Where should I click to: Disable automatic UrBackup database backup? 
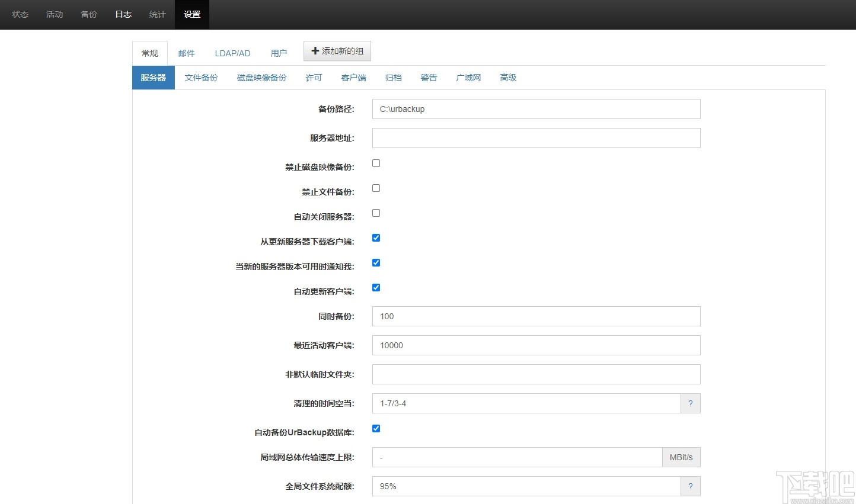[376, 428]
